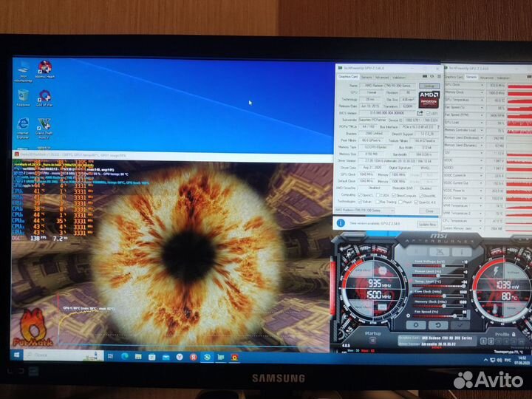
Task: Select Graphics Card tab in right GPU-Z window
Action: [454, 77]
